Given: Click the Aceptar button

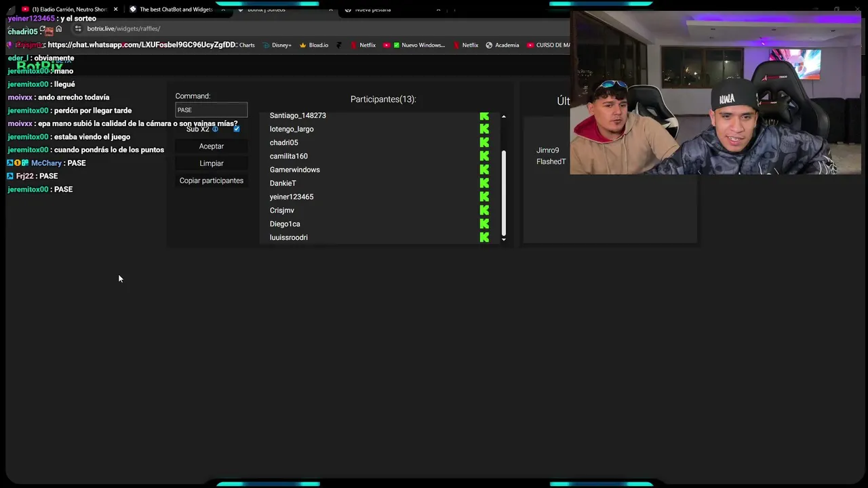Looking at the screenshot, I should pyautogui.click(x=212, y=146).
